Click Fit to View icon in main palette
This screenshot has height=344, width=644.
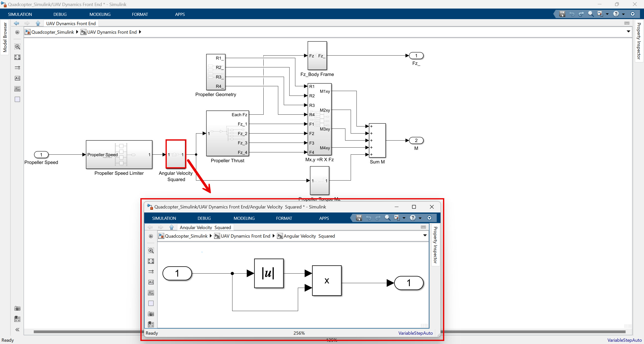17,57
